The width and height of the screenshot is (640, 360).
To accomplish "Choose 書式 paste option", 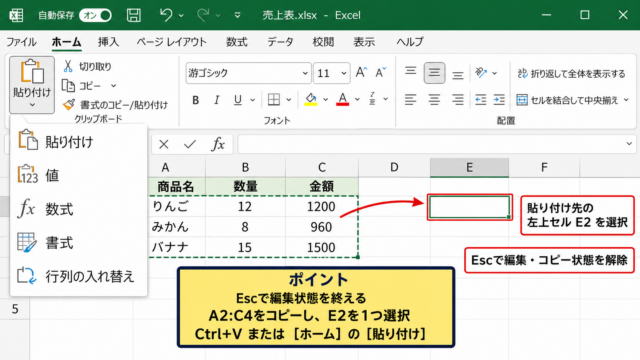I will coord(78,243).
